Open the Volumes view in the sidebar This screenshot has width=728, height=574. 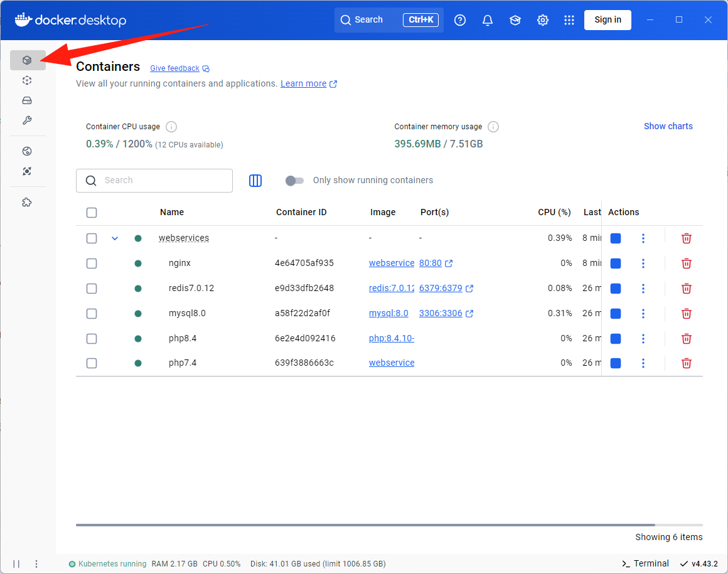pos(28,101)
